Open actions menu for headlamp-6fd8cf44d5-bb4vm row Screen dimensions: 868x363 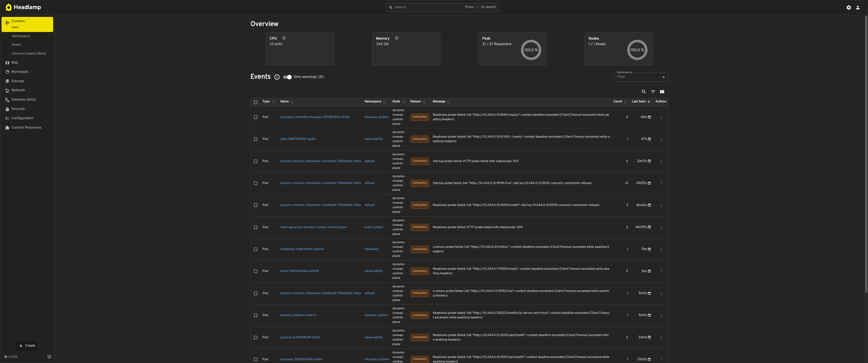tap(661, 249)
